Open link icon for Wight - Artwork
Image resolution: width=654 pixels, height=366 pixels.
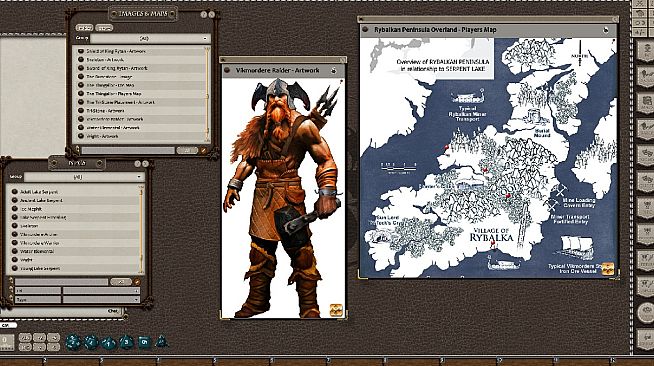click(81, 136)
